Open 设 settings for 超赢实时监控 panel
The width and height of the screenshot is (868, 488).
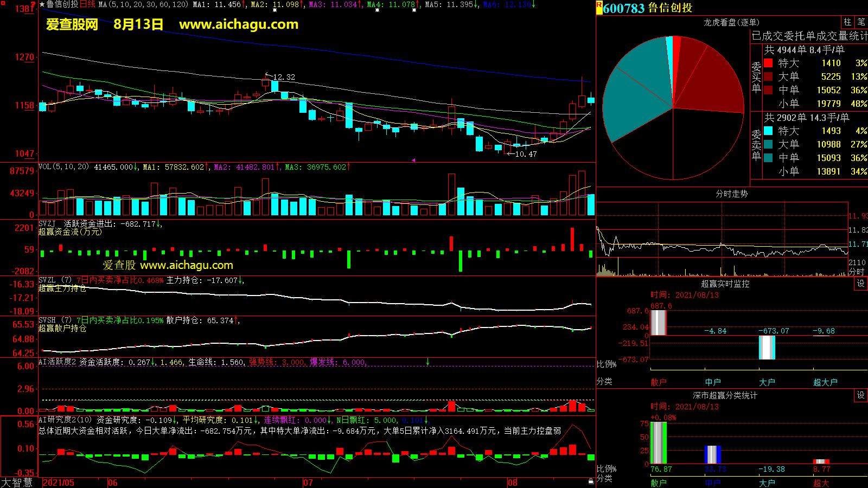(x=860, y=284)
